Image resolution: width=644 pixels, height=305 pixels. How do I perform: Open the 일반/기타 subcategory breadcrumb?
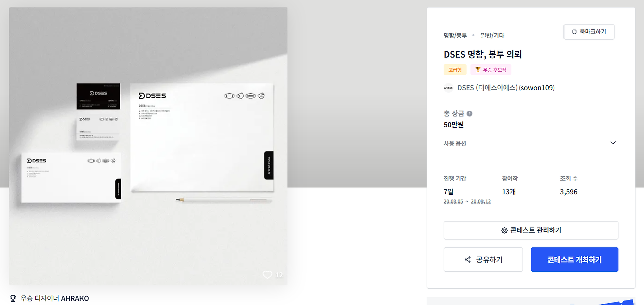[492, 35]
